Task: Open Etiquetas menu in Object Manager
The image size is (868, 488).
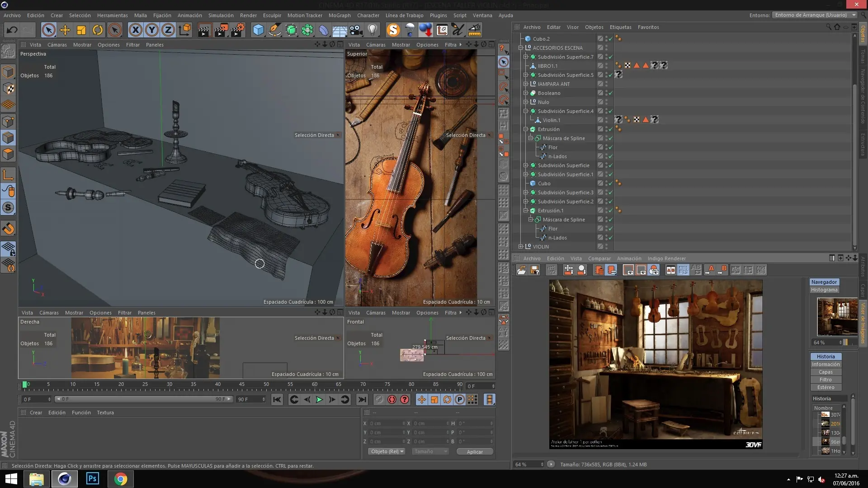Action: pyautogui.click(x=620, y=27)
